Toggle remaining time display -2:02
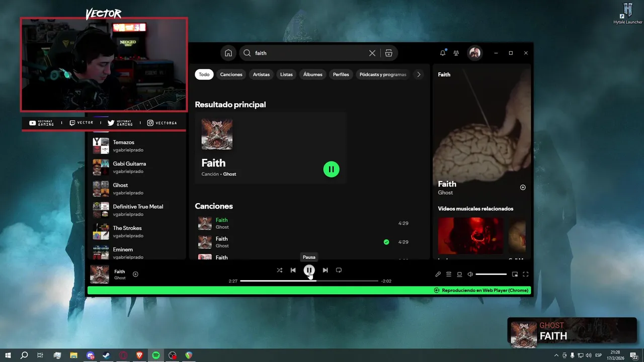644x362 pixels. [x=386, y=281]
